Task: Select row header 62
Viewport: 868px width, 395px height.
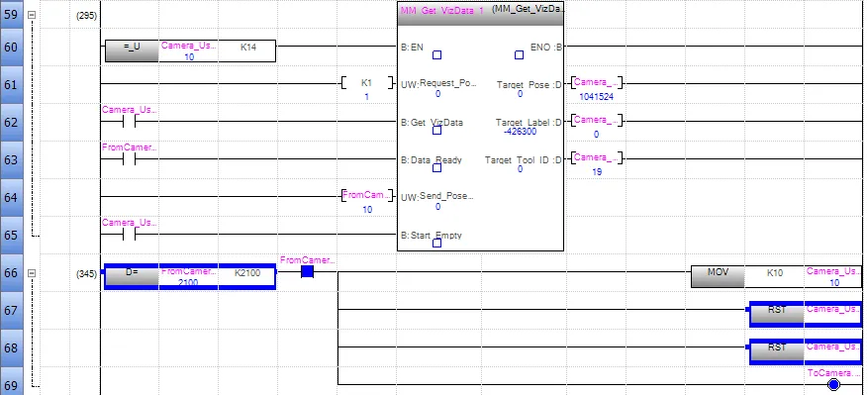Action: point(11,123)
